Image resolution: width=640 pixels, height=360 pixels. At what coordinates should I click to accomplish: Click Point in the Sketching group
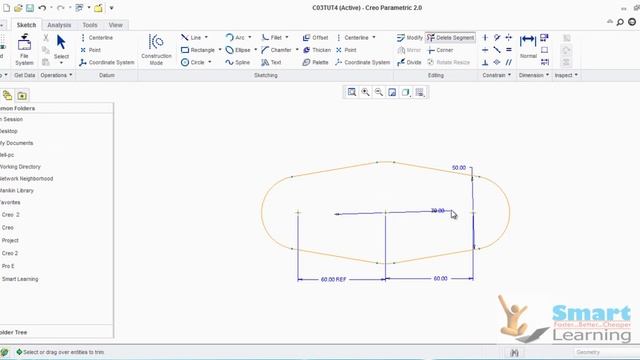point(346,50)
